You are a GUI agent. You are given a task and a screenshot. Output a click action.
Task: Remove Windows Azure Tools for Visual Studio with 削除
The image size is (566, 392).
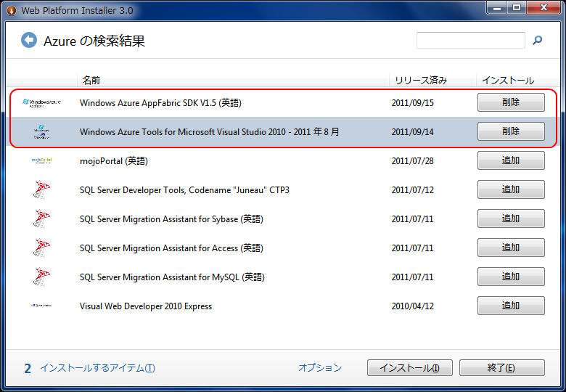[x=511, y=131]
